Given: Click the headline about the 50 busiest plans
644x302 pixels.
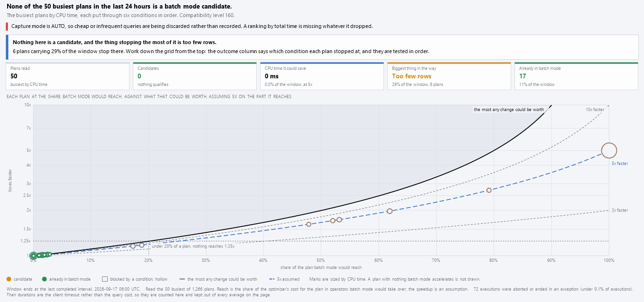Looking at the screenshot, I should coord(119,6).
